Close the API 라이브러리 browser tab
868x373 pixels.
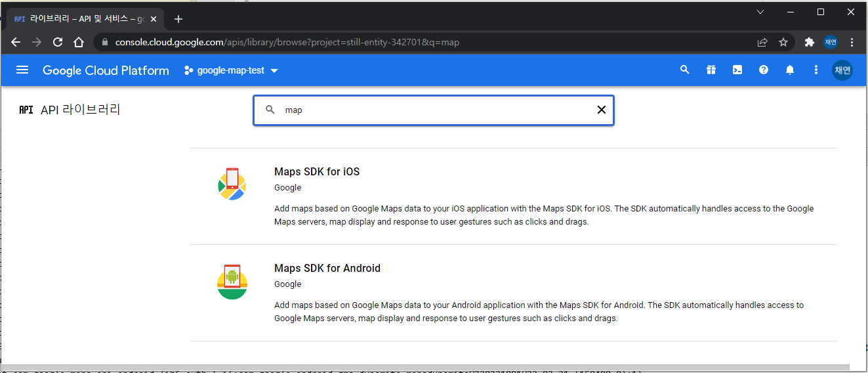coord(153,19)
